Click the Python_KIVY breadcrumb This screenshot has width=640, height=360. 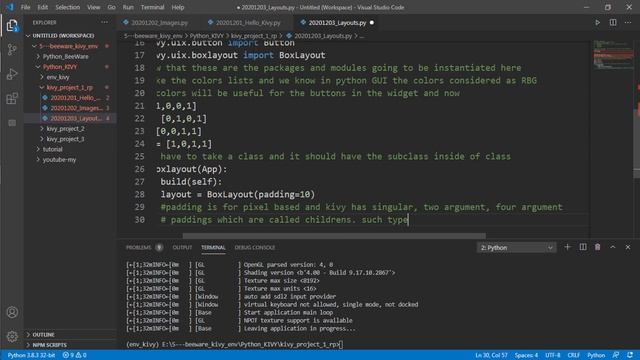coord(207,36)
